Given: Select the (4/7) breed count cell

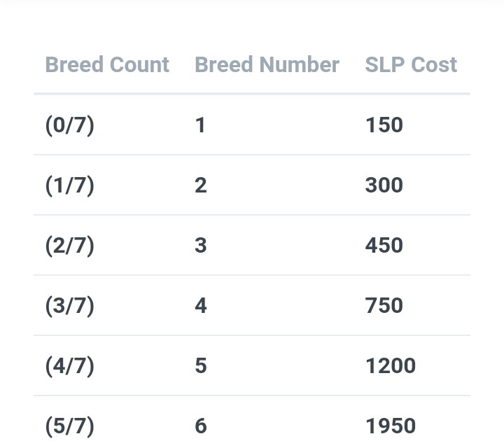Looking at the screenshot, I should pyautogui.click(x=70, y=366).
